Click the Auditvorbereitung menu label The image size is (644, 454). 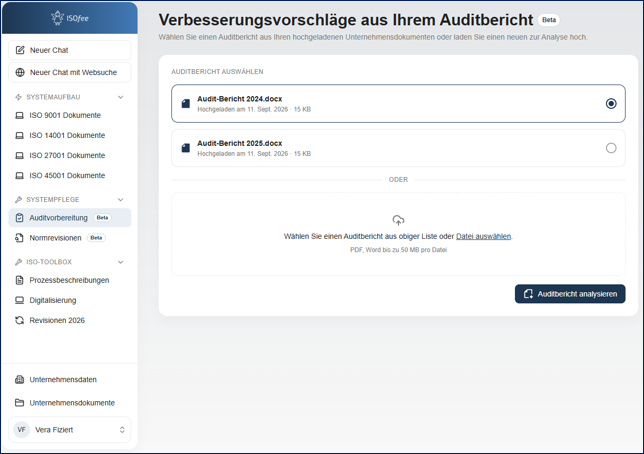point(58,218)
